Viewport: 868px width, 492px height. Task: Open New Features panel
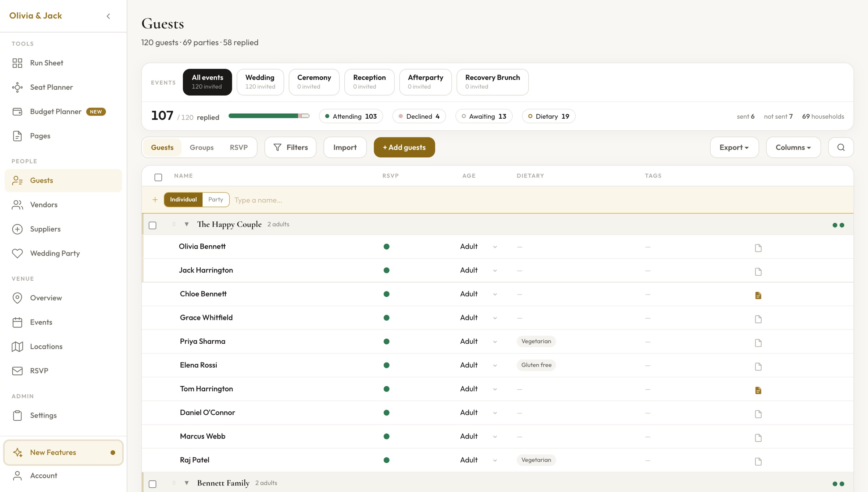(x=63, y=453)
